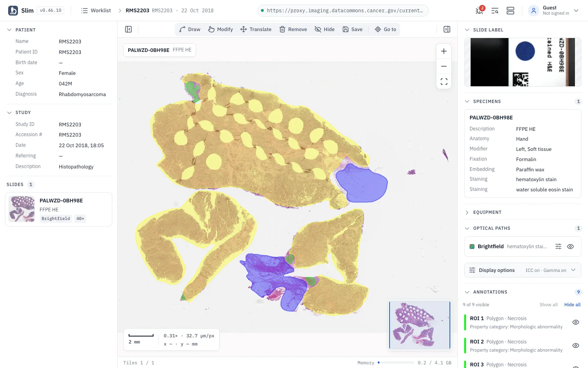Collapse the Patient section
Image resolution: width=588 pixels, height=368 pixels.
pyautogui.click(x=9, y=30)
